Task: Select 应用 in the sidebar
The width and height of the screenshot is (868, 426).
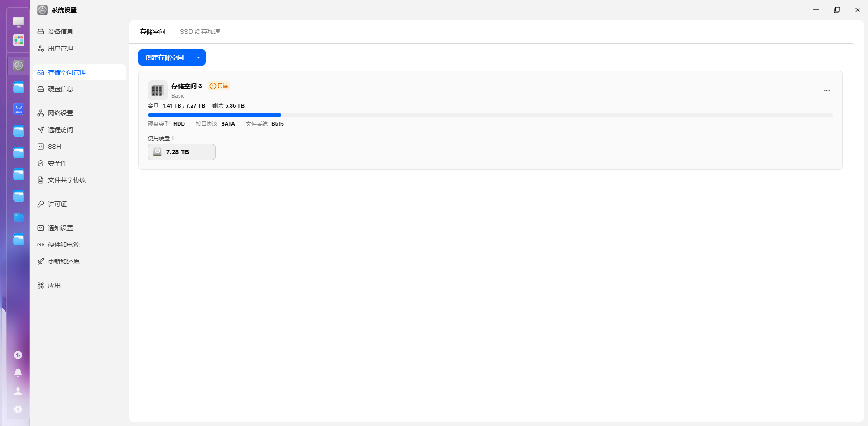Action: tap(80, 285)
